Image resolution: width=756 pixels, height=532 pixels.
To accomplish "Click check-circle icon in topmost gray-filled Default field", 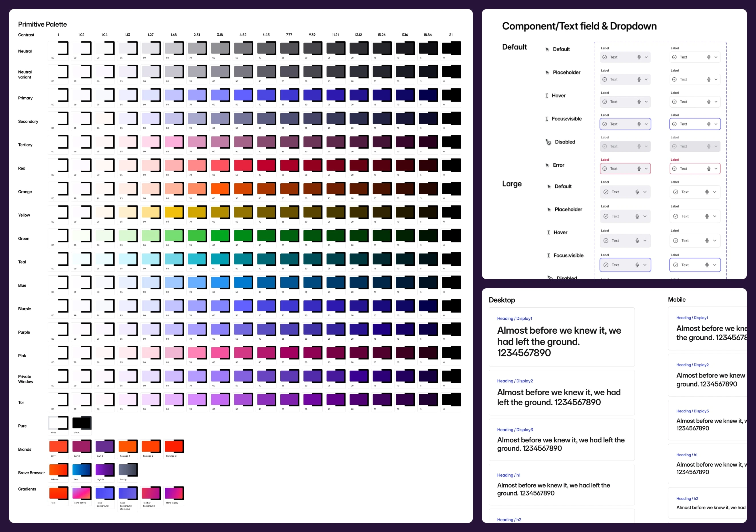I will point(604,57).
